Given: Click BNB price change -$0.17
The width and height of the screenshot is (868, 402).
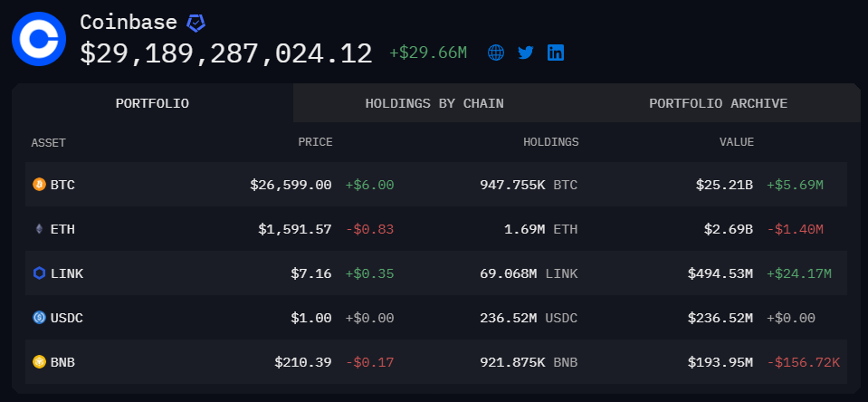Looking at the screenshot, I should (370, 362).
